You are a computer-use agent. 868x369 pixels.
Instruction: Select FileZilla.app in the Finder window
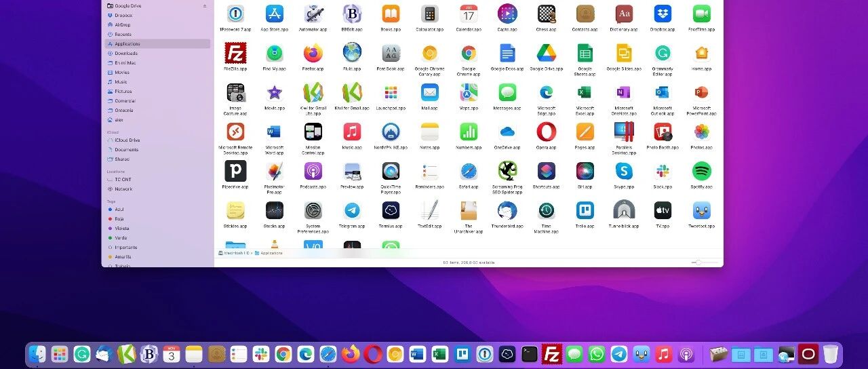[235, 53]
